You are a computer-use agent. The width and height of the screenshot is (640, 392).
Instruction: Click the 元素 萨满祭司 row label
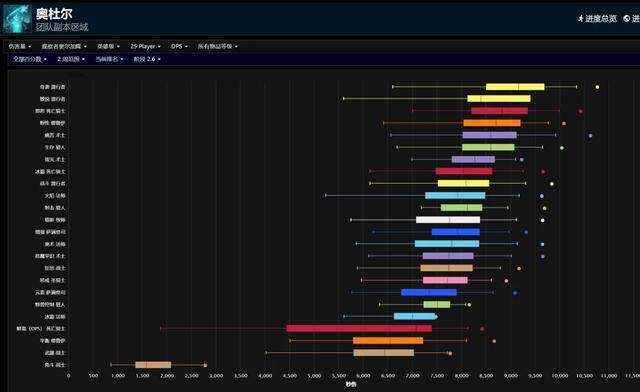pyautogui.click(x=50, y=292)
